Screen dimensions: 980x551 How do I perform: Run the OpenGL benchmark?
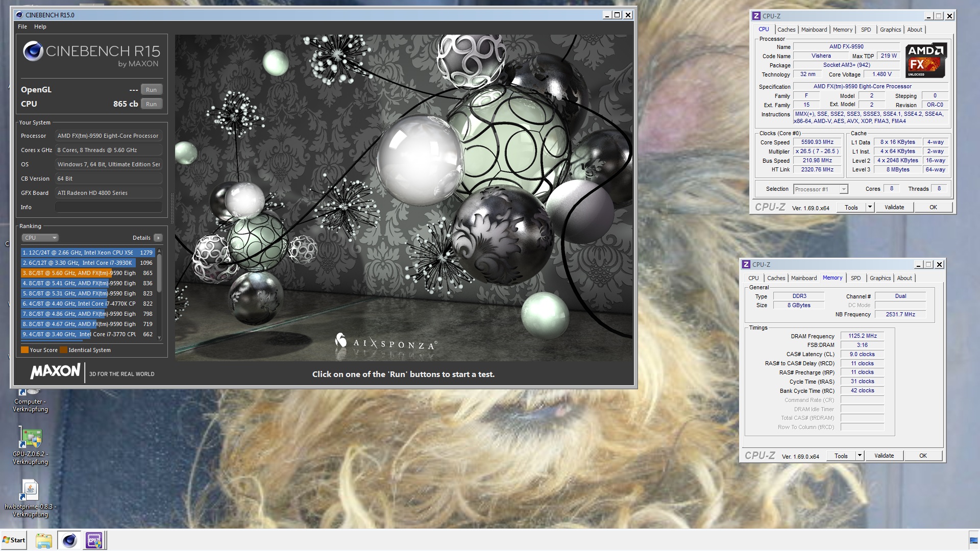click(x=151, y=90)
